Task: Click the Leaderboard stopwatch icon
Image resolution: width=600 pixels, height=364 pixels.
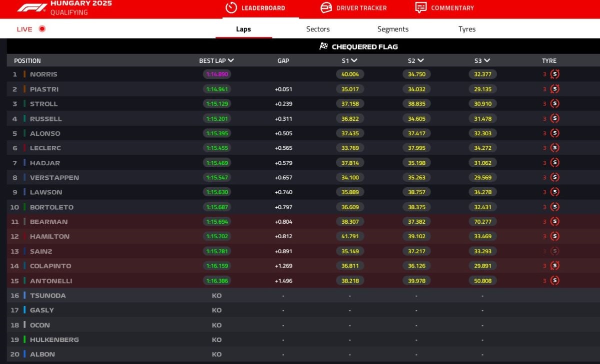Action: click(231, 8)
